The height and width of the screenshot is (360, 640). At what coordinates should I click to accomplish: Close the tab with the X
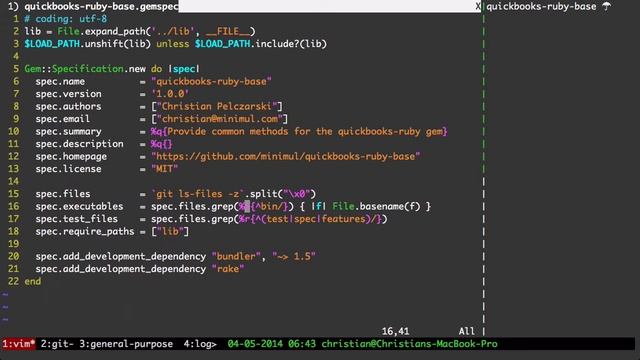(478, 7)
